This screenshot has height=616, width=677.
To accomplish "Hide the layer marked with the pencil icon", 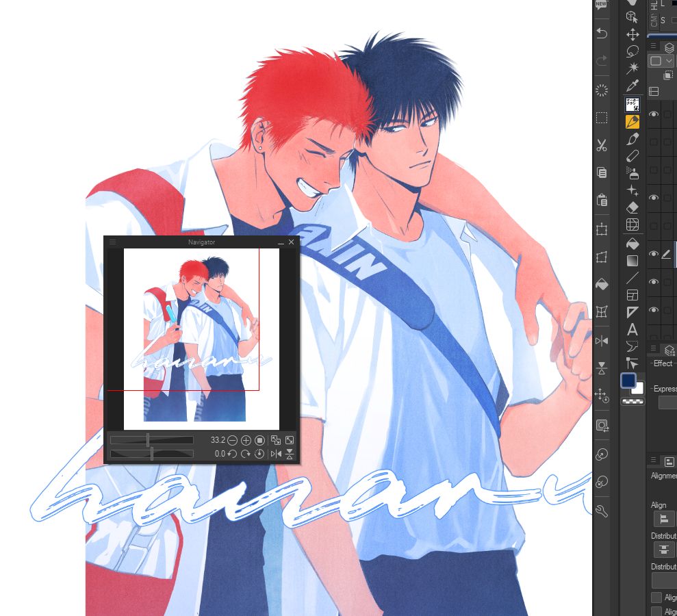I will point(654,254).
